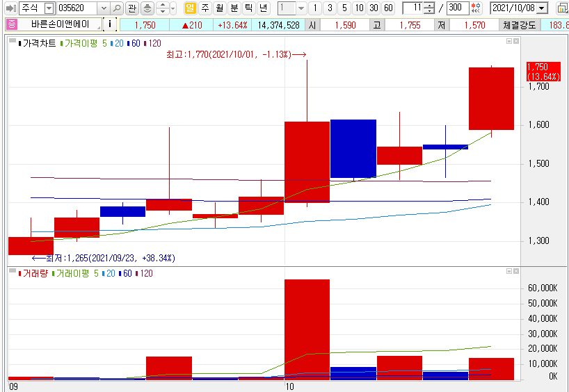Image resolution: width=569 pixels, height=392 pixels.
Task: Select the 일 daily period
Action: (190, 8)
